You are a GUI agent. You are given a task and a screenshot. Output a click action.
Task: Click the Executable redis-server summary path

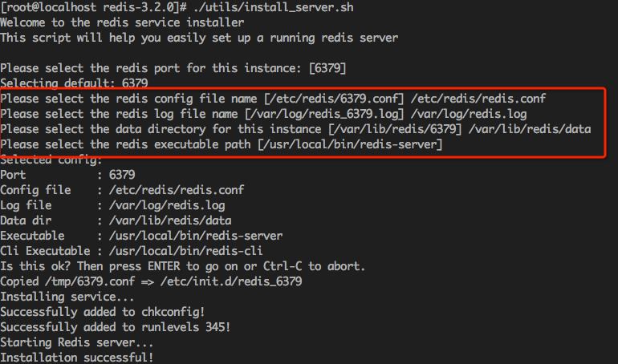coord(196,236)
